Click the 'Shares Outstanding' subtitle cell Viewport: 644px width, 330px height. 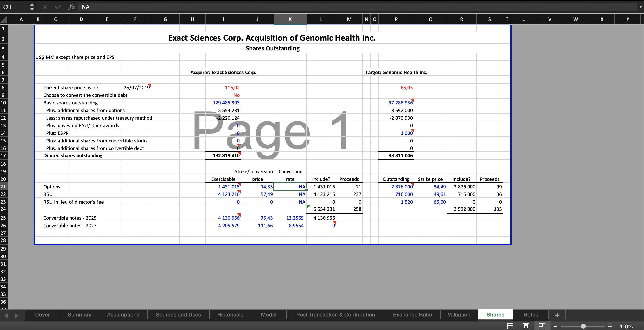pyautogui.click(x=273, y=48)
